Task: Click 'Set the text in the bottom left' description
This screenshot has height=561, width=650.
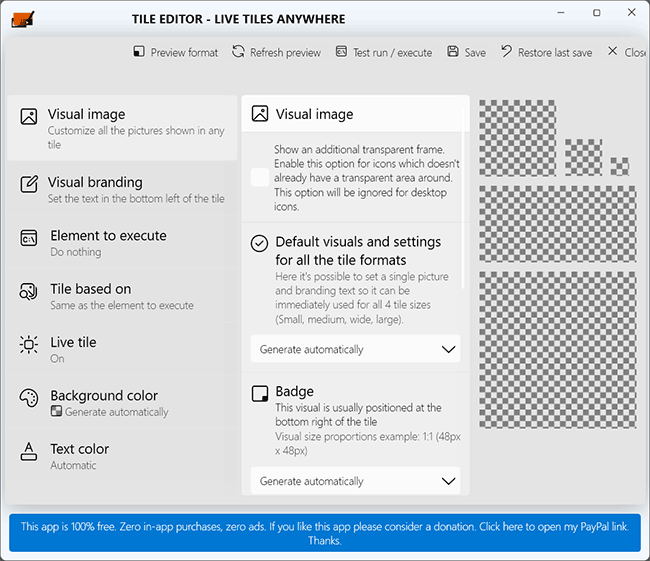Action: pos(136,199)
